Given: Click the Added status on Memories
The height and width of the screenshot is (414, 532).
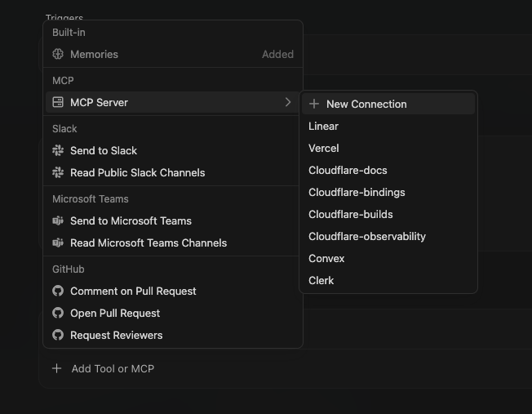Looking at the screenshot, I should coord(277,55).
